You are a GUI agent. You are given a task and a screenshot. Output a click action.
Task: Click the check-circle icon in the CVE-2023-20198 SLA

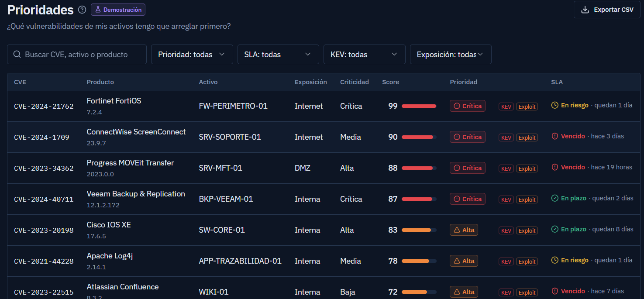coord(555,229)
